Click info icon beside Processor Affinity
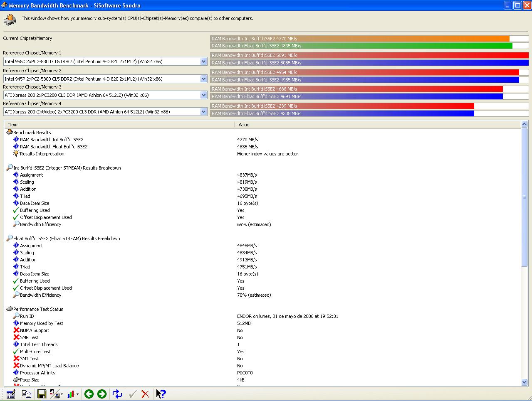 pos(16,373)
